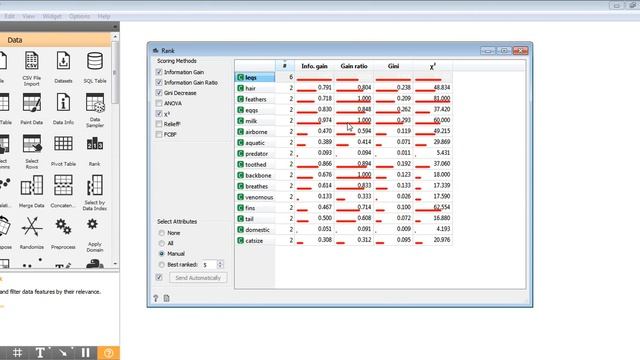This screenshot has width=640, height=360.
Task: Choose Select by Data Index widget
Action: click(95, 193)
